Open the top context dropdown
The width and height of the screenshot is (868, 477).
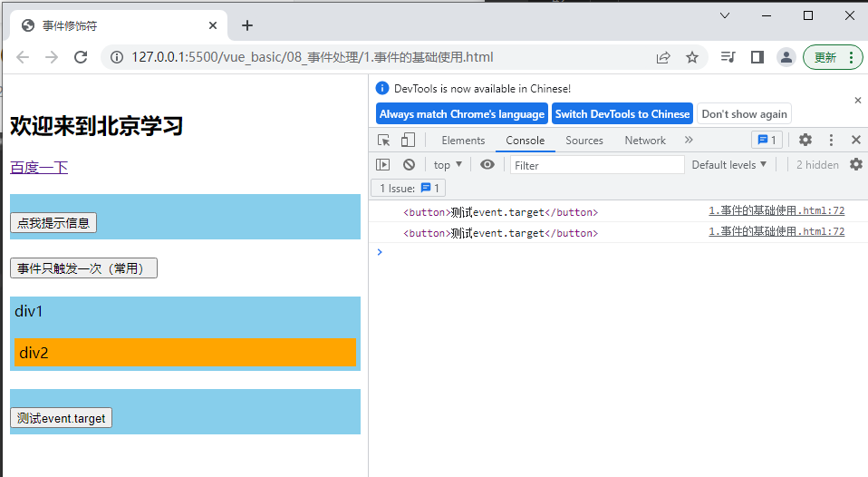(448, 165)
